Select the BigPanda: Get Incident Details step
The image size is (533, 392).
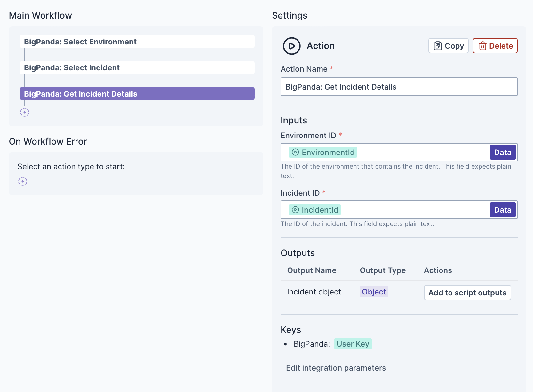[x=137, y=94]
